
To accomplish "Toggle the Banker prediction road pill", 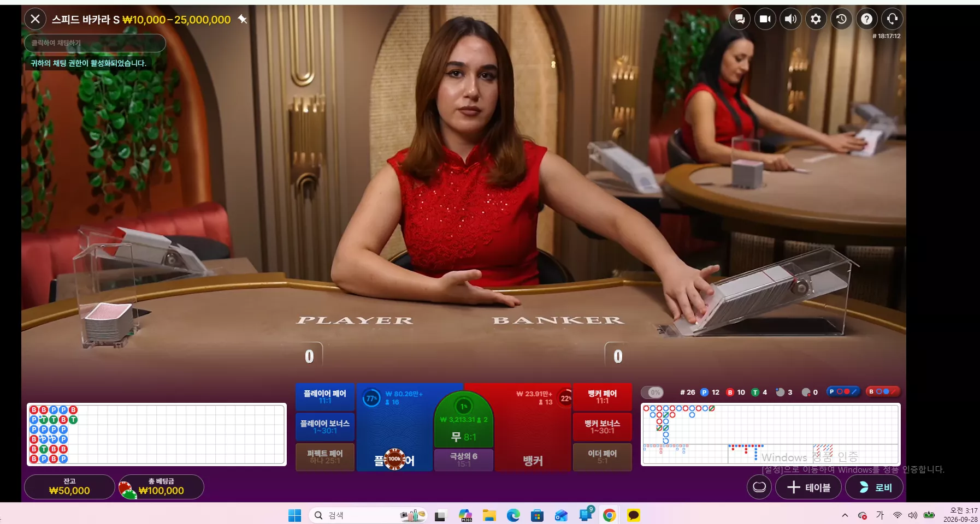I will (883, 391).
